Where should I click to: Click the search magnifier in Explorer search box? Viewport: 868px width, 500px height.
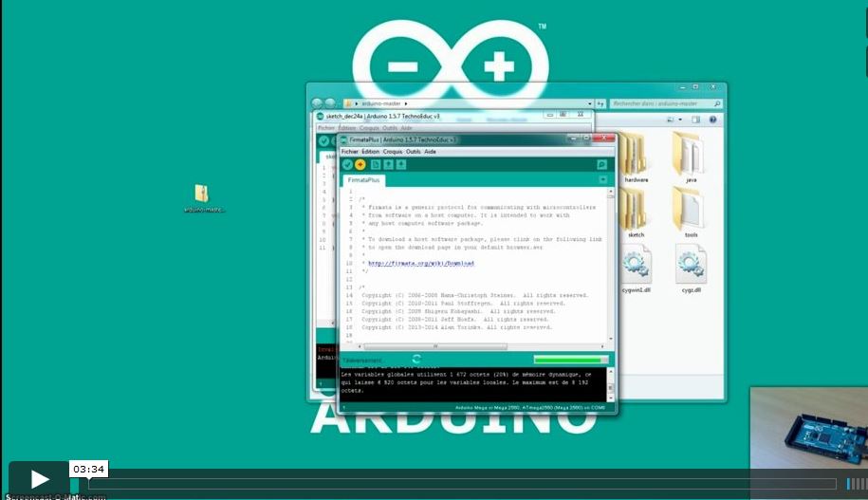tap(717, 103)
